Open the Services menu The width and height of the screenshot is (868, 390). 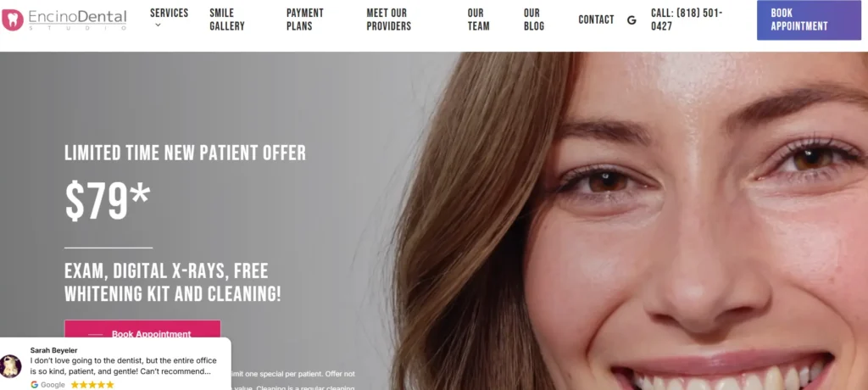point(169,13)
